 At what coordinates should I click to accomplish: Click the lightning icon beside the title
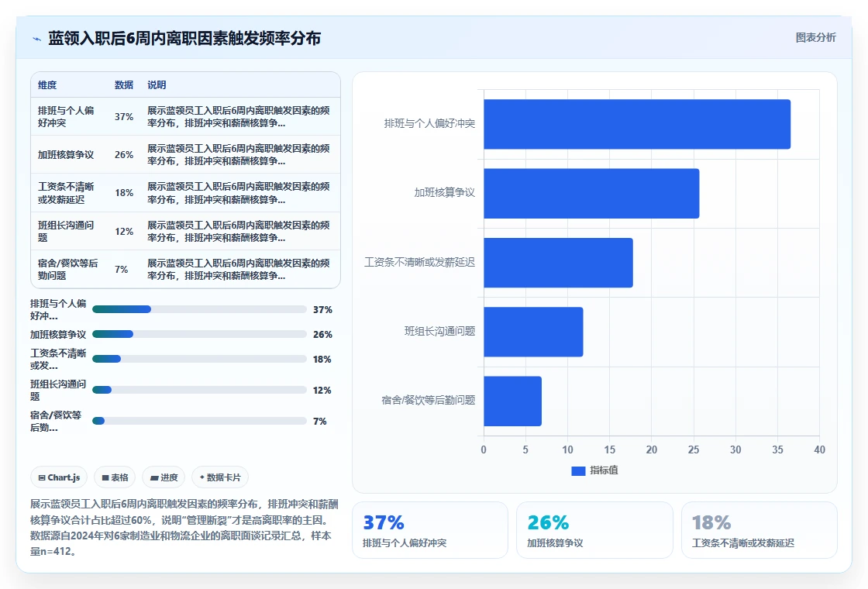[36, 39]
